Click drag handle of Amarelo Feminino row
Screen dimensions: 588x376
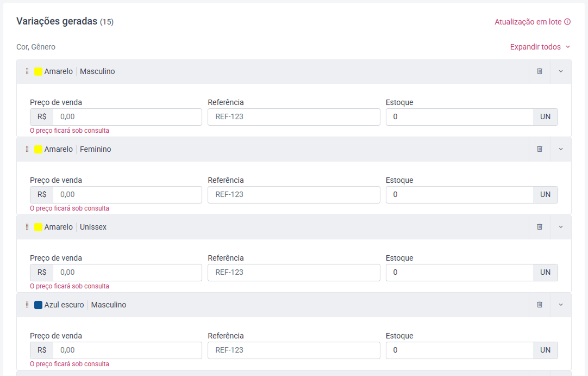click(27, 149)
